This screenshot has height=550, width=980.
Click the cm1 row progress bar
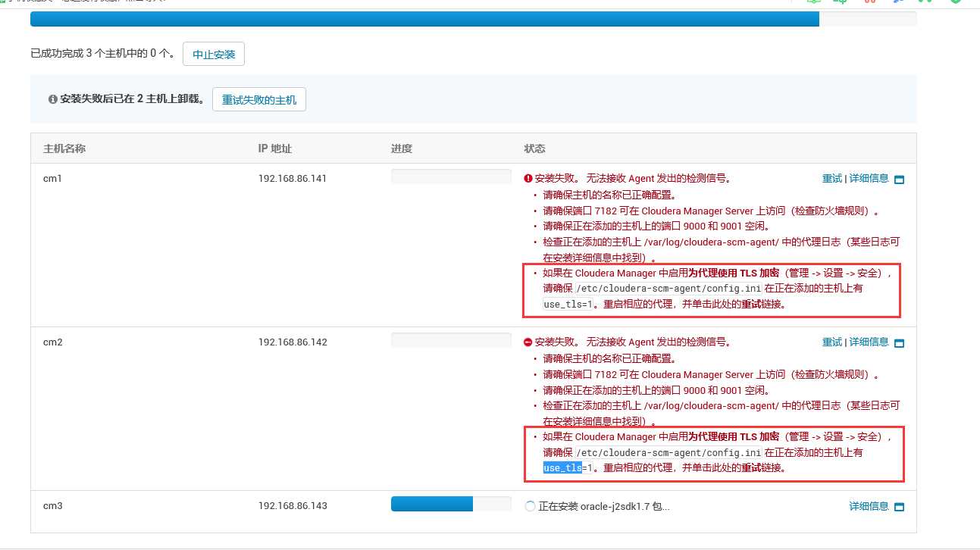tap(451, 177)
